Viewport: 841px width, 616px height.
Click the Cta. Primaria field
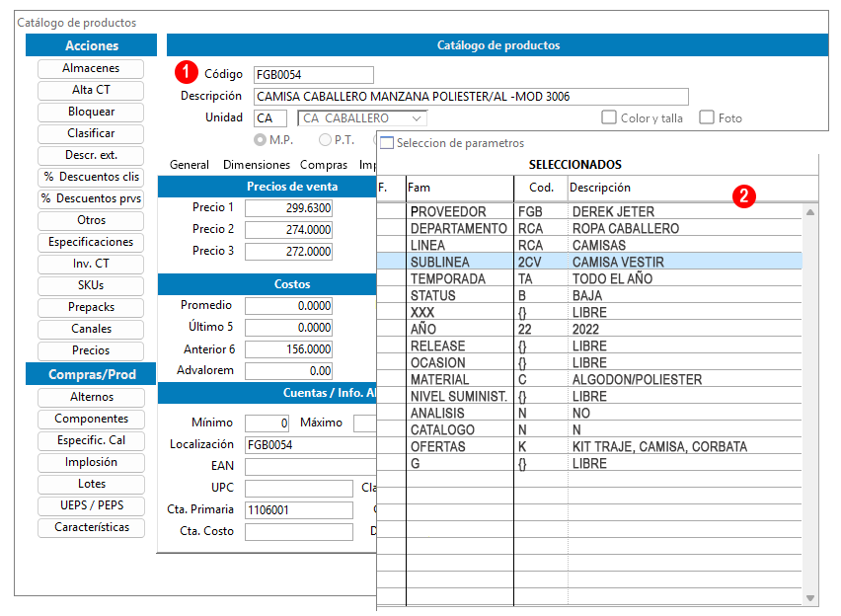pyautogui.click(x=299, y=510)
